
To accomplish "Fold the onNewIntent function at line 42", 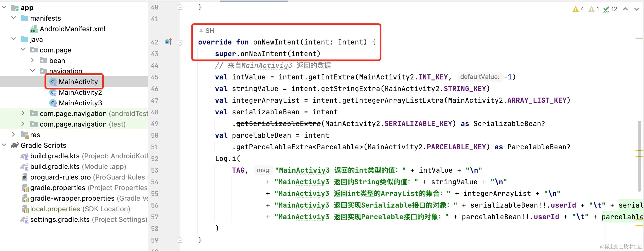I will (x=180, y=42).
